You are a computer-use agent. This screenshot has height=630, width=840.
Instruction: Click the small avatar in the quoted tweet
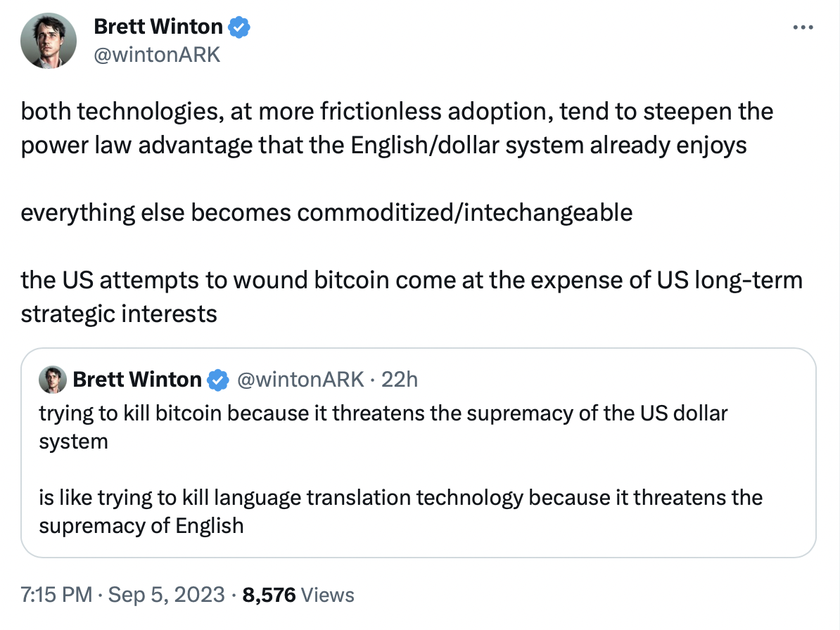click(53, 380)
